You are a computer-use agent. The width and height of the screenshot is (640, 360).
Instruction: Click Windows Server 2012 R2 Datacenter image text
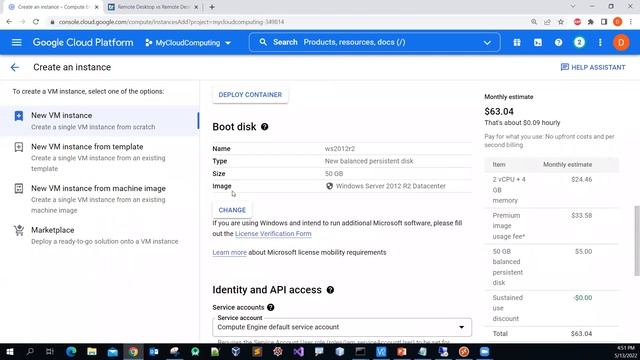[391, 186]
